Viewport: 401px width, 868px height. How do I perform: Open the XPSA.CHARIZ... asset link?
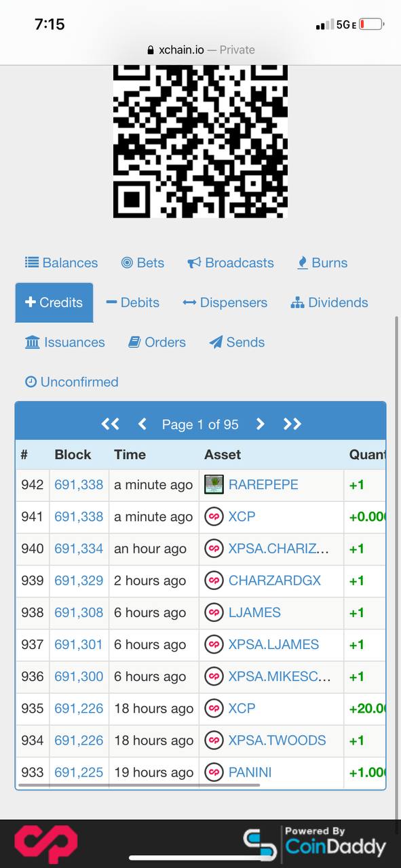coord(279,549)
